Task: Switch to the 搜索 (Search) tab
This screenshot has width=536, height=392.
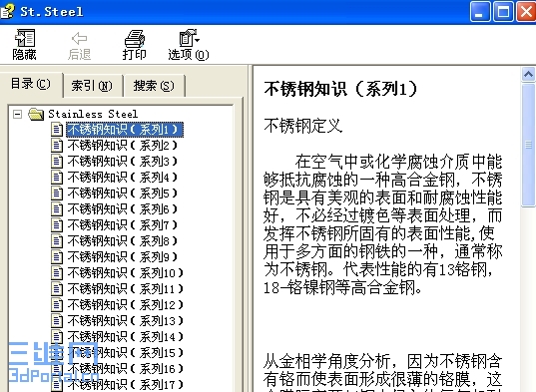Action: [x=154, y=86]
